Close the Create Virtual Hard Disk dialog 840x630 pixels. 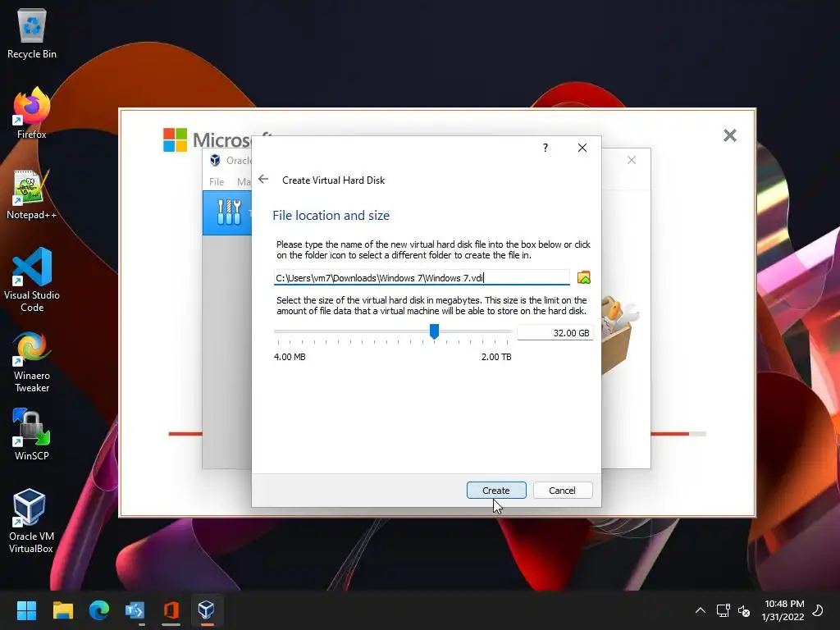582,148
